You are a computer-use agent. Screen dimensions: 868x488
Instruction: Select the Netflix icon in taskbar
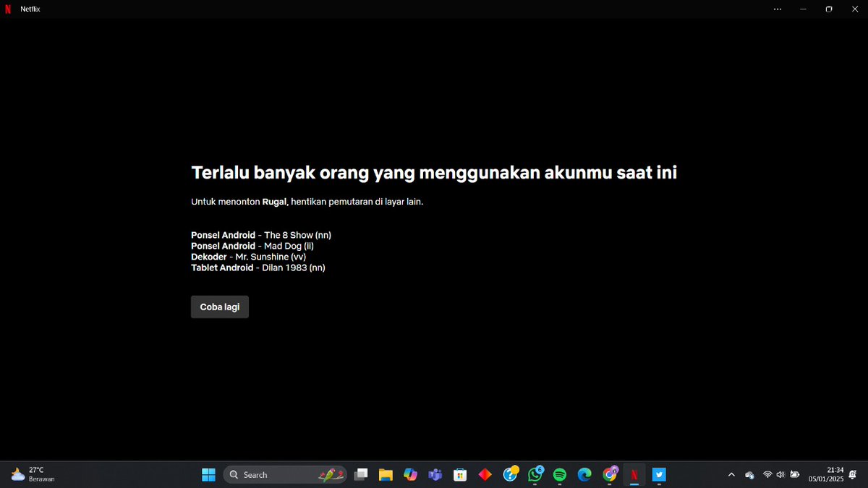click(634, 475)
